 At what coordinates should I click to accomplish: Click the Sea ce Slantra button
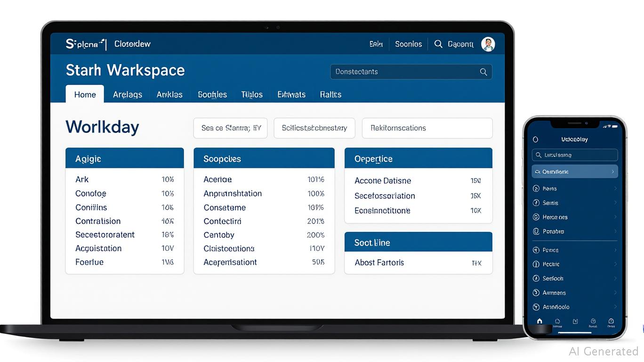[x=230, y=128]
